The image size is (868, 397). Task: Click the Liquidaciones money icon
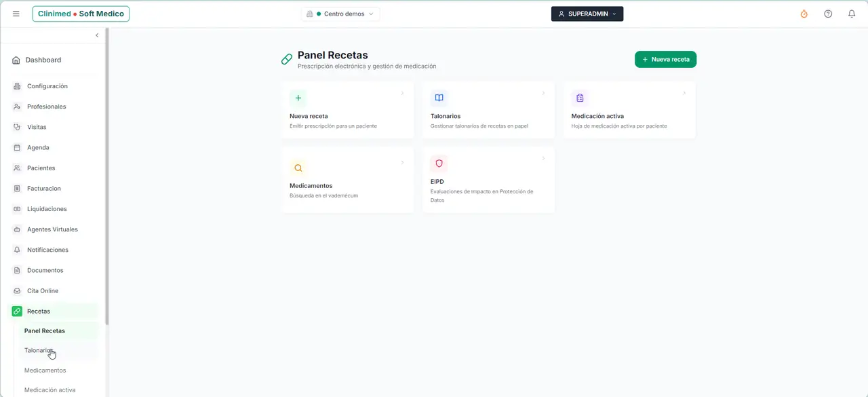(17, 209)
